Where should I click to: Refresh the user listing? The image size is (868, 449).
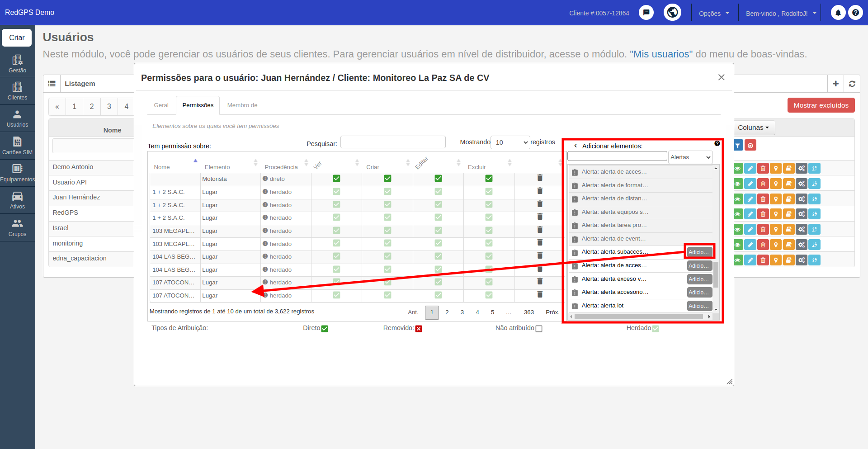tap(852, 84)
